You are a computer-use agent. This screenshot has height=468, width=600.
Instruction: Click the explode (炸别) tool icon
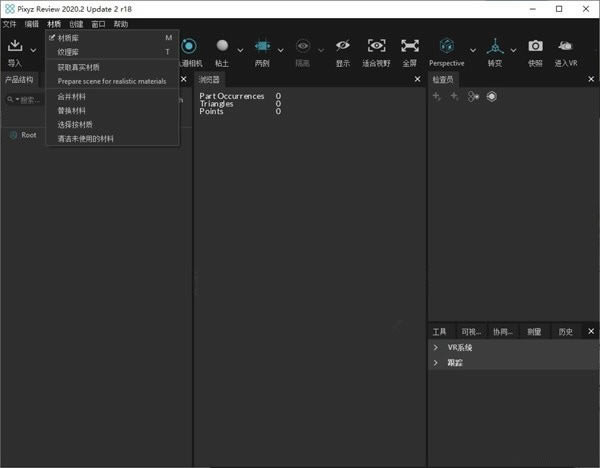pyautogui.click(x=262, y=46)
